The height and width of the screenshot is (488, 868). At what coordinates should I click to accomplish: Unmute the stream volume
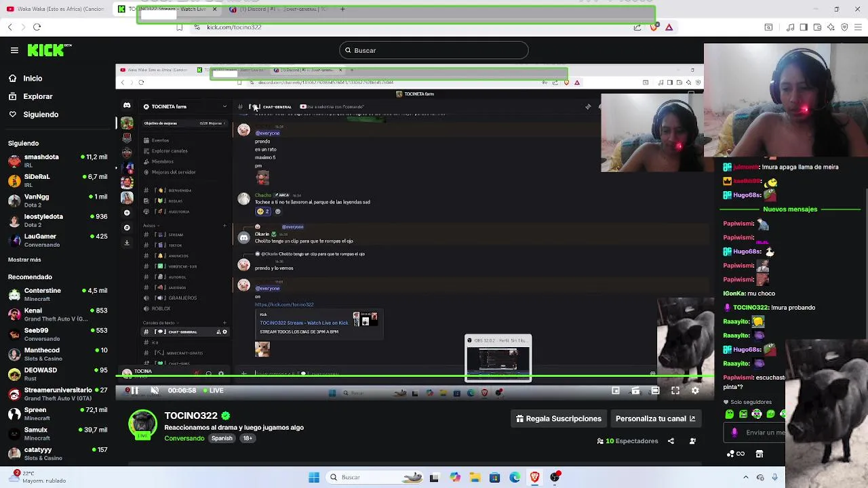[155, 390]
